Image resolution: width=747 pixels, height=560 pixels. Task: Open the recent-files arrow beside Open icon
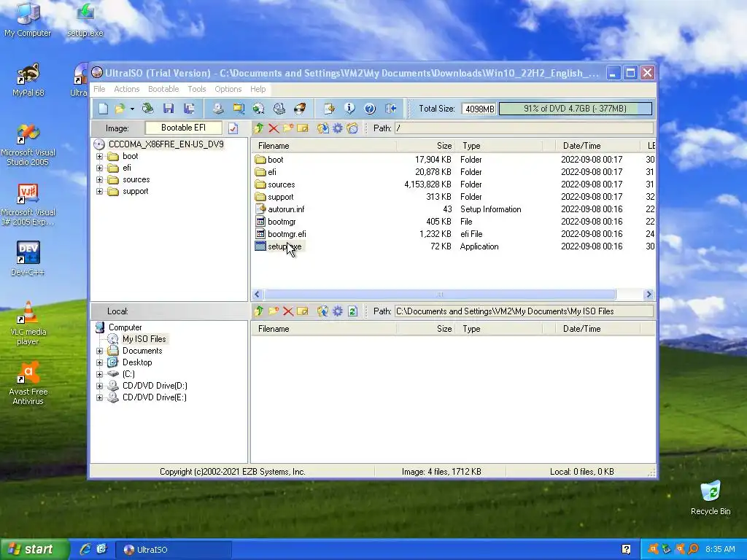[x=132, y=109]
